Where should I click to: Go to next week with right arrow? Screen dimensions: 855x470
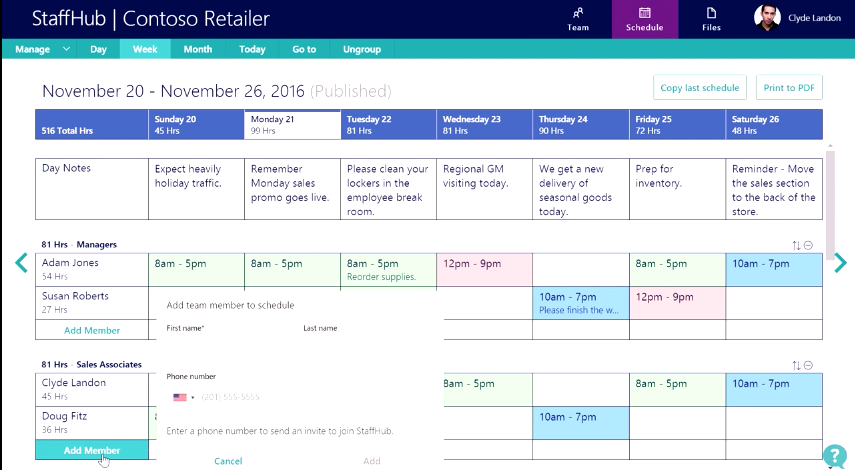840,263
